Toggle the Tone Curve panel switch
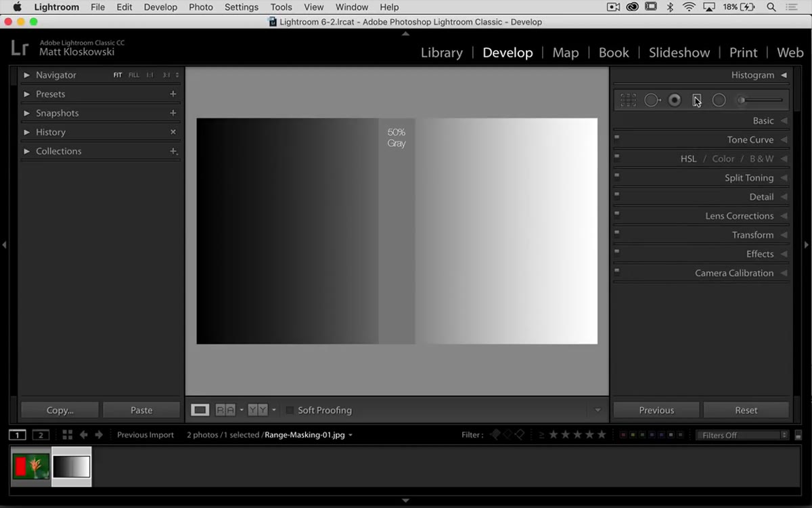This screenshot has width=812, height=508. pos(617,137)
